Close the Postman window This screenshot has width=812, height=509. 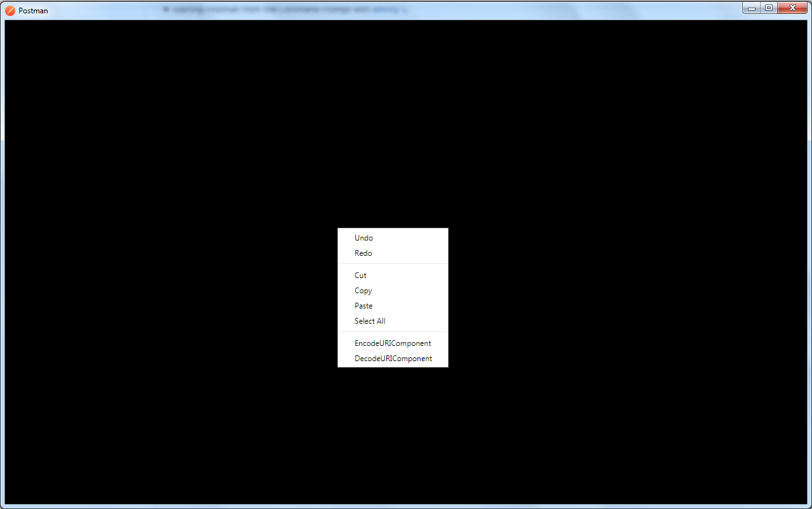[x=792, y=8]
